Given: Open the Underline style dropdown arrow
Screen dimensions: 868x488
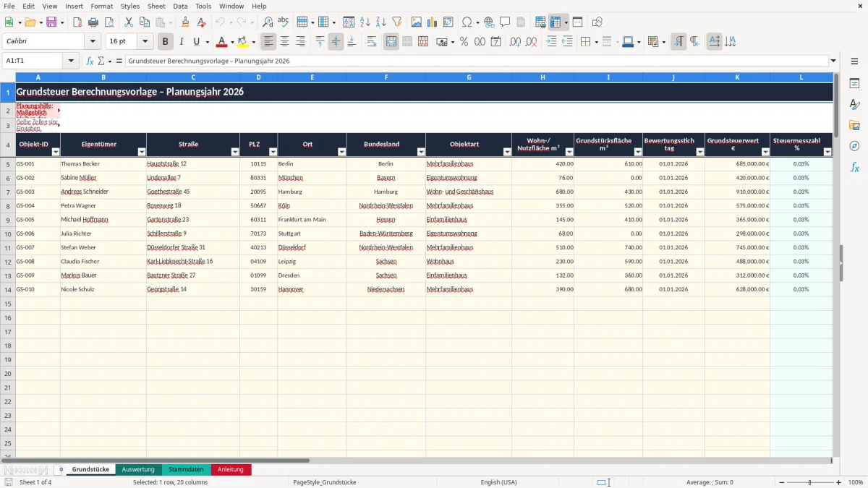Looking at the screenshot, I should pyautogui.click(x=207, y=42).
